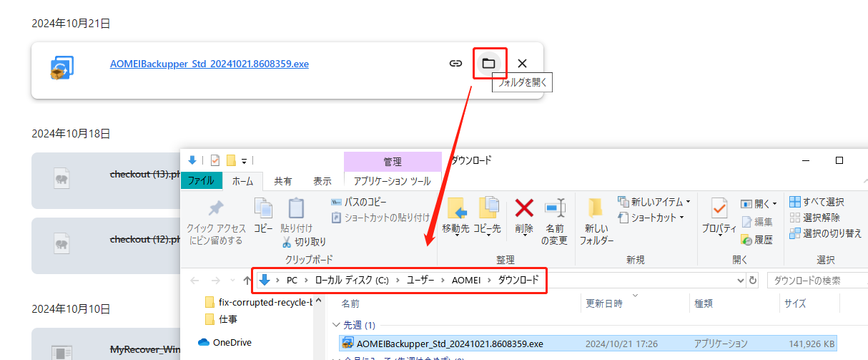Expand the address bar history dropdown

coord(740,281)
